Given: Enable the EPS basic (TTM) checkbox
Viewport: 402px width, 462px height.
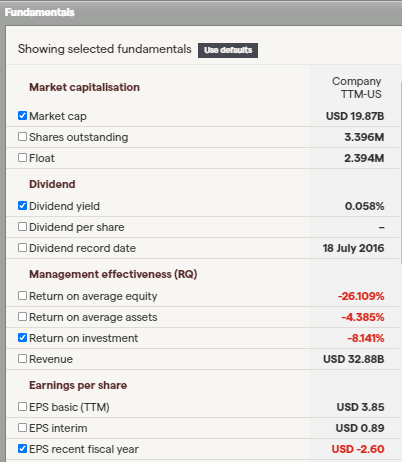Looking at the screenshot, I should 22,407.
